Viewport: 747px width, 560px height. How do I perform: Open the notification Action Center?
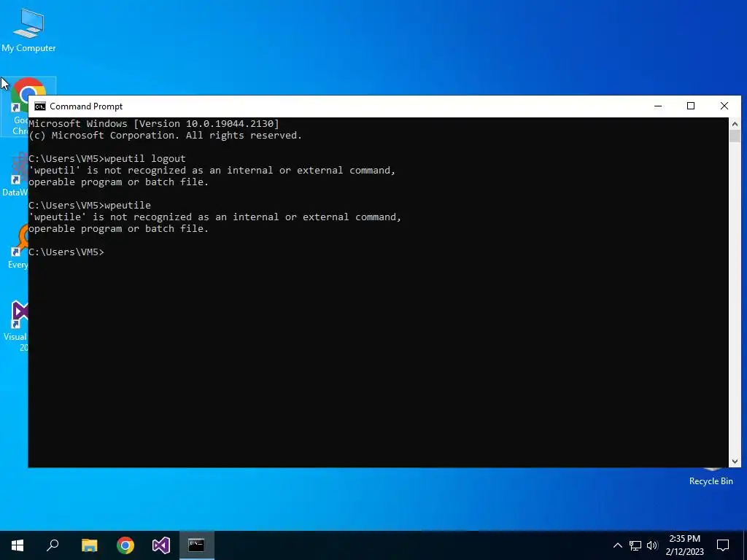click(723, 545)
